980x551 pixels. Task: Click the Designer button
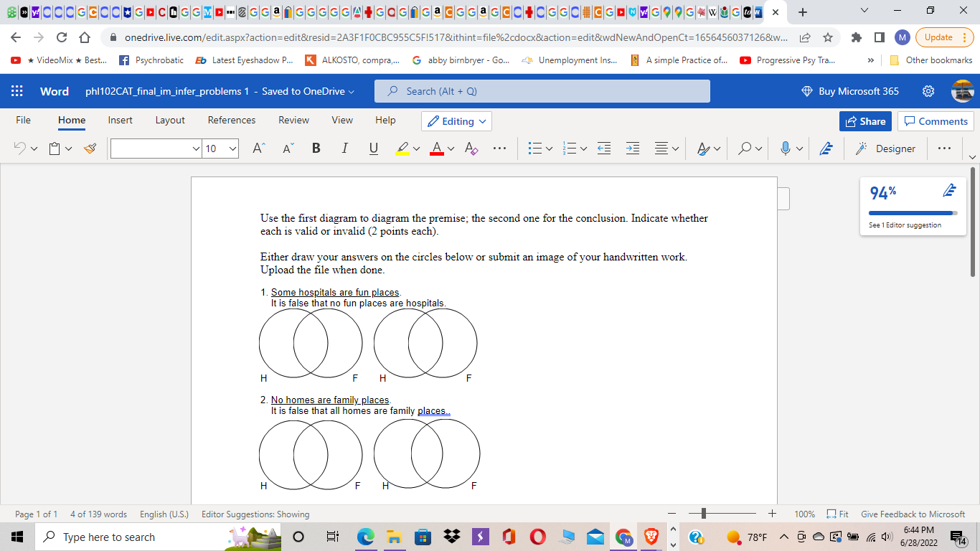885,149
